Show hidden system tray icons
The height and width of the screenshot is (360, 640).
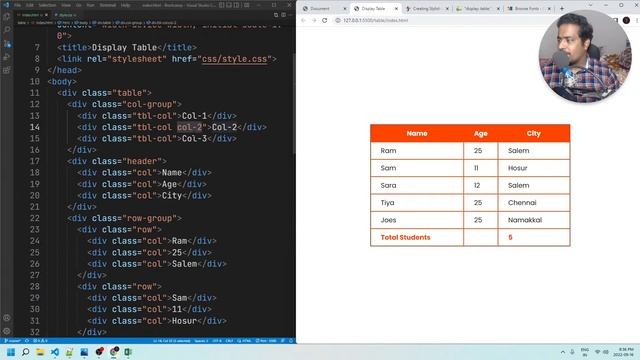(x=563, y=352)
